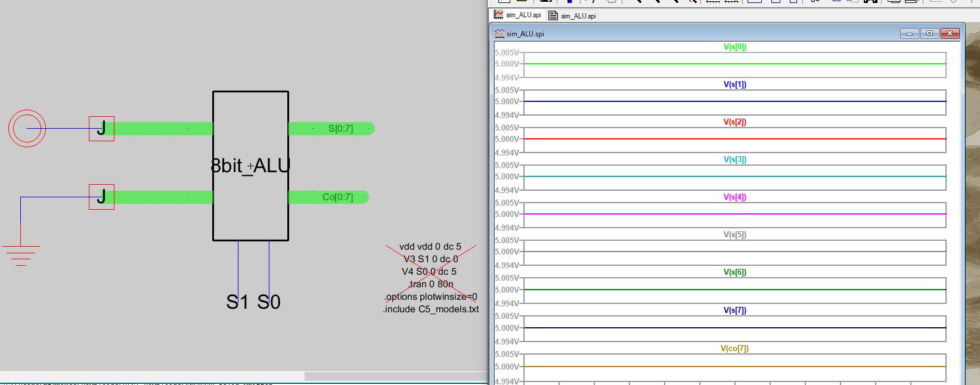This screenshot has width=980, height=385.
Task: Switch to the waveform sim_ALU.spi tab
Action: point(518,15)
